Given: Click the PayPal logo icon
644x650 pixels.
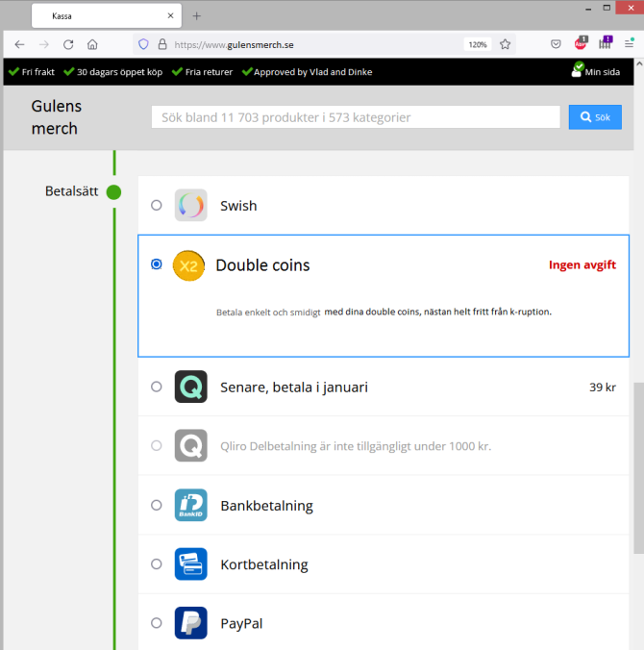Looking at the screenshot, I should coord(190,623).
